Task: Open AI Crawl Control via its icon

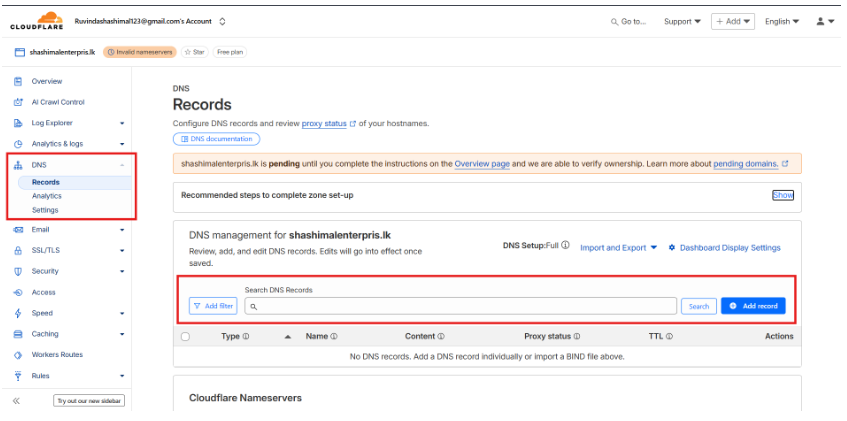Action: pos(18,102)
